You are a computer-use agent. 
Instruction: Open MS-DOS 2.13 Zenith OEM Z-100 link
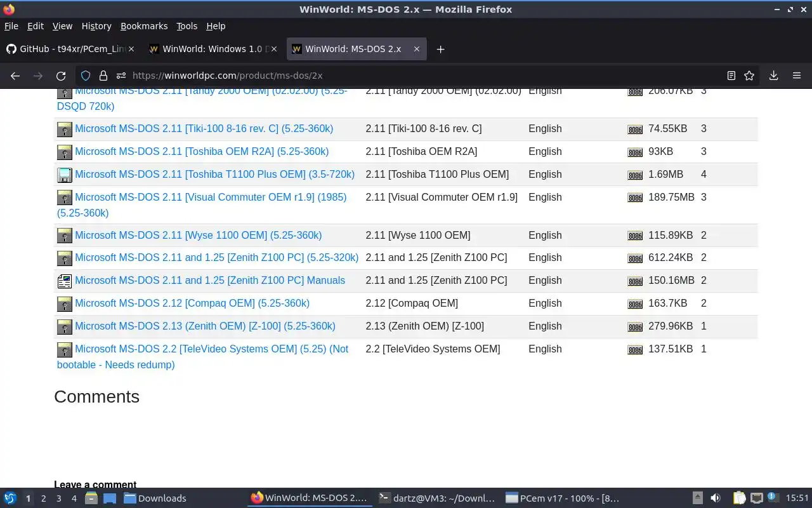(205, 326)
